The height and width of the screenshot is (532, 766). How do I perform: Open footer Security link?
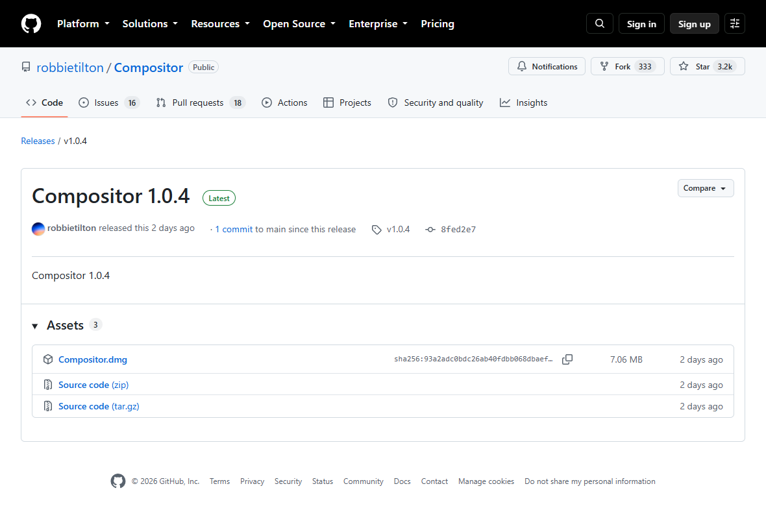click(x=288, y=481)
